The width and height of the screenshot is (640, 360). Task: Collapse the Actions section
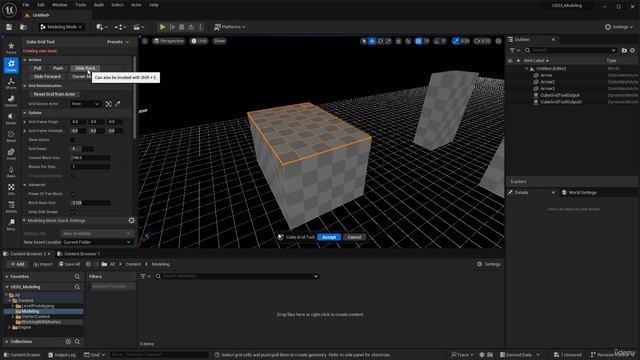[25, 60]
